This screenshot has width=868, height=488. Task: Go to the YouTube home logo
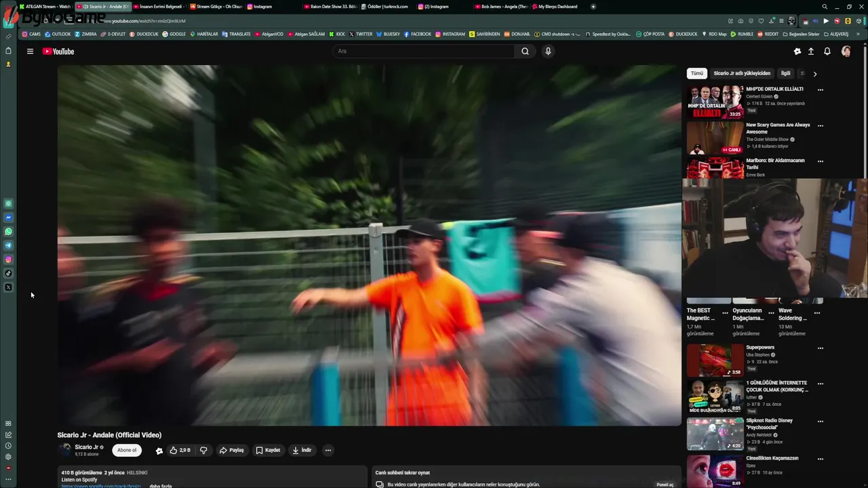(x=58, y=52)
